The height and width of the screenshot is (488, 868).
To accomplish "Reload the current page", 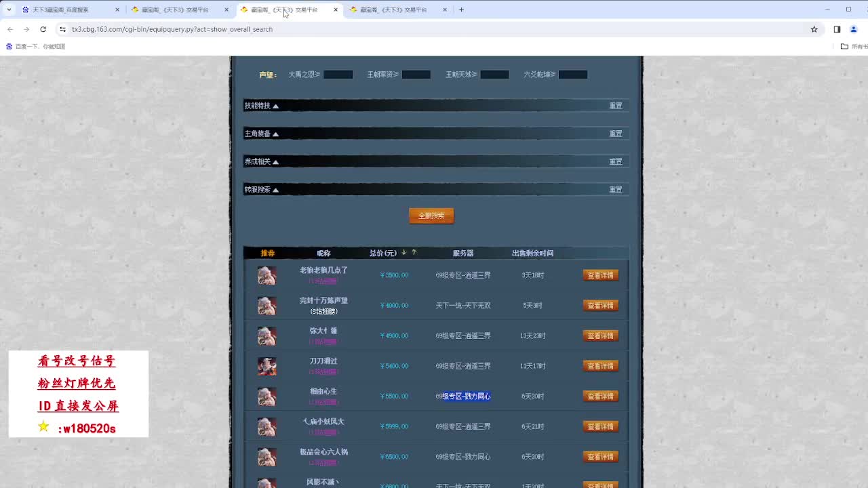I will 43,29.
